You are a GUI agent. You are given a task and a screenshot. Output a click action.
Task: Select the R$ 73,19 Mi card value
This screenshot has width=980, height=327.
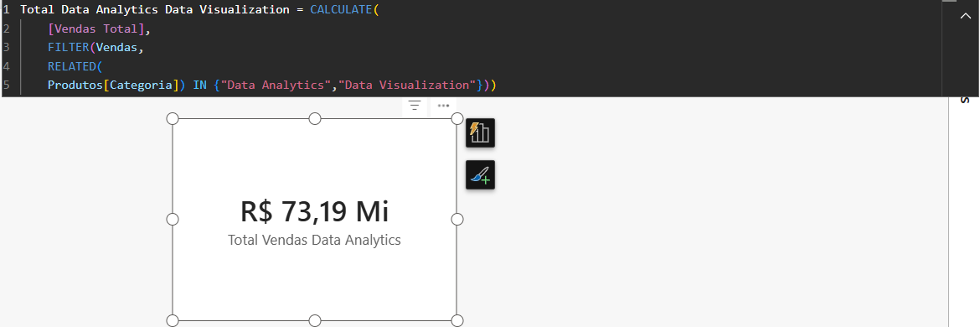pos(314,212)
